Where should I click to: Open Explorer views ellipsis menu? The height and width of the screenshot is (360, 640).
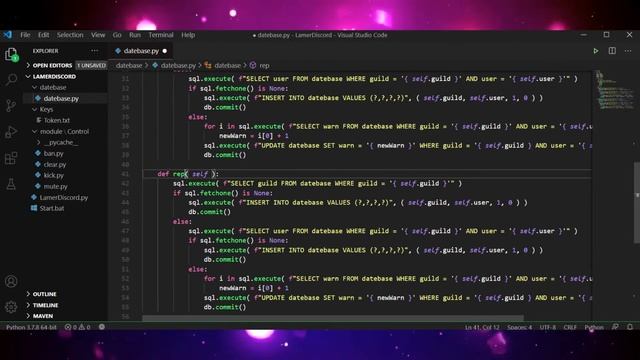click(x=95, y=51)
